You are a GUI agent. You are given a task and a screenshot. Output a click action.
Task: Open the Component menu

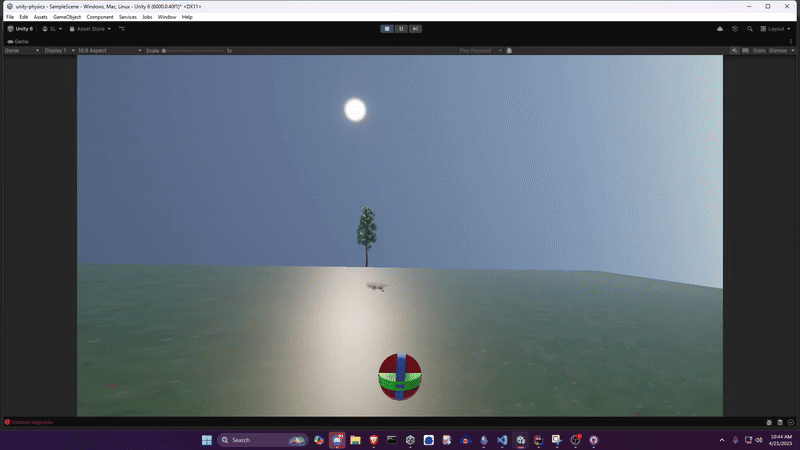click(100, 17)
